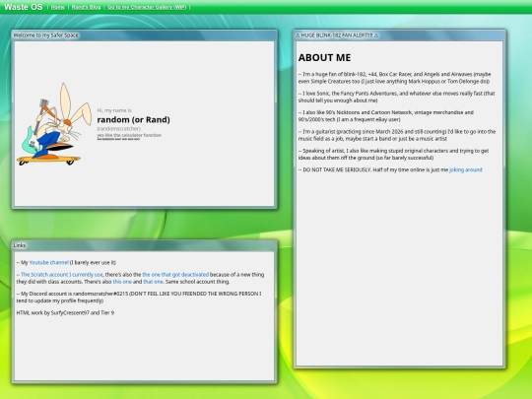Click the warning icon right of 'FAN ALERT!!!'
This screenshot has width=532, height=399.
pos(376,34)
